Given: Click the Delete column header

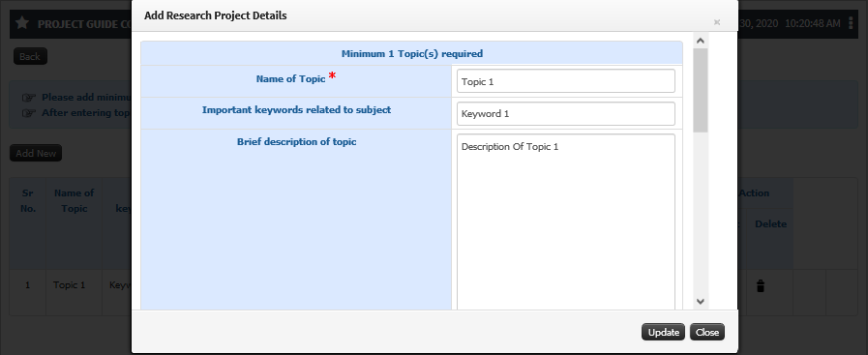Looking at the screenshot, I should [x=770, y=224].
